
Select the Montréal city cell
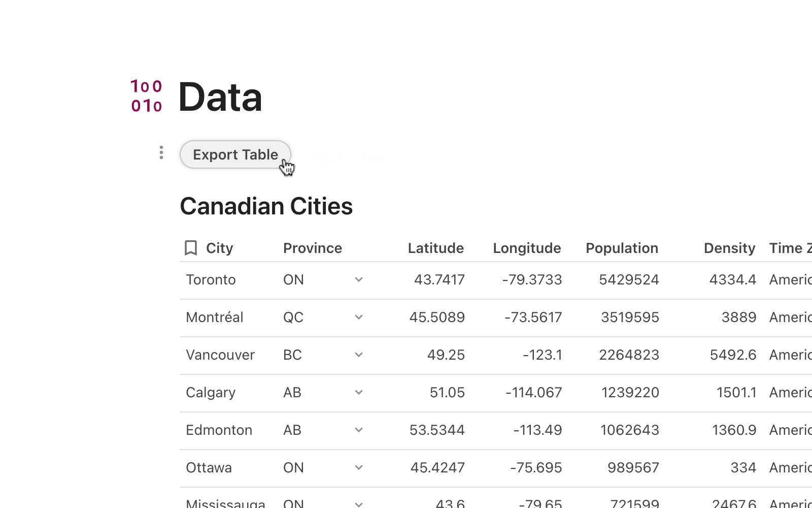click(x=214, y=317)
